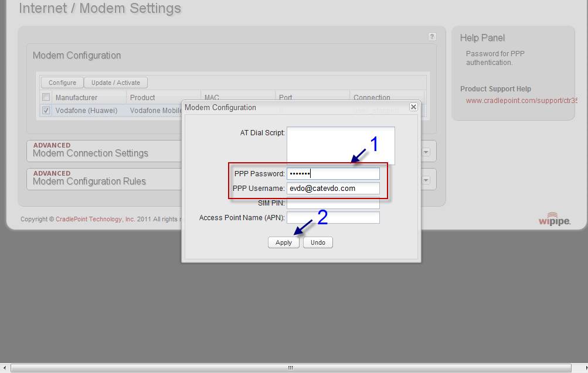This screenshot has width=588, height=373.
Task: Click the Product Support Help heading
Action: point(495,89)
